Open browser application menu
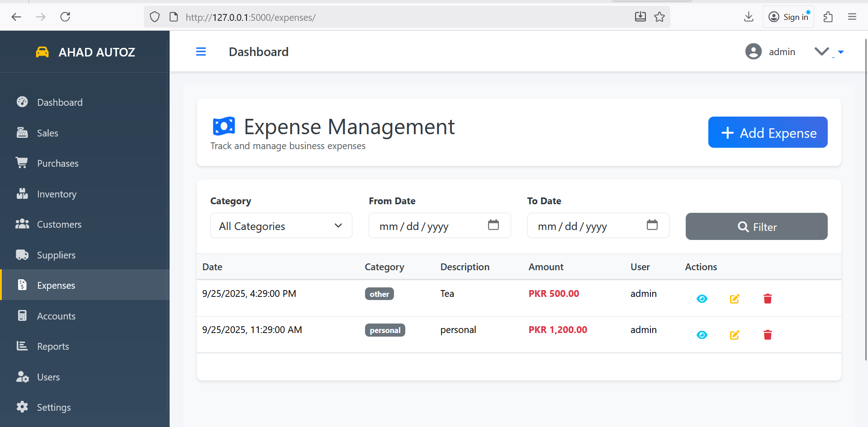This screenshot has height=427, width=868. click(852, 17)
